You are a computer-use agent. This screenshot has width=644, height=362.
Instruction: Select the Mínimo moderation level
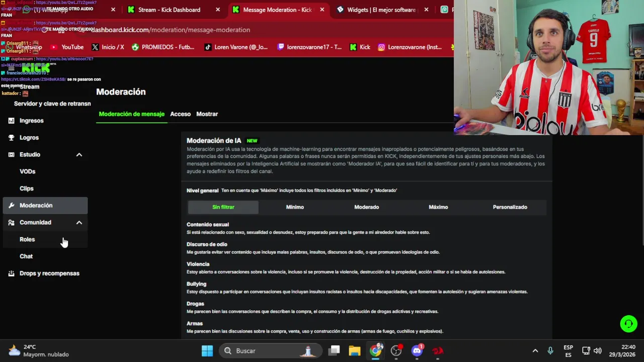[295, 207]
